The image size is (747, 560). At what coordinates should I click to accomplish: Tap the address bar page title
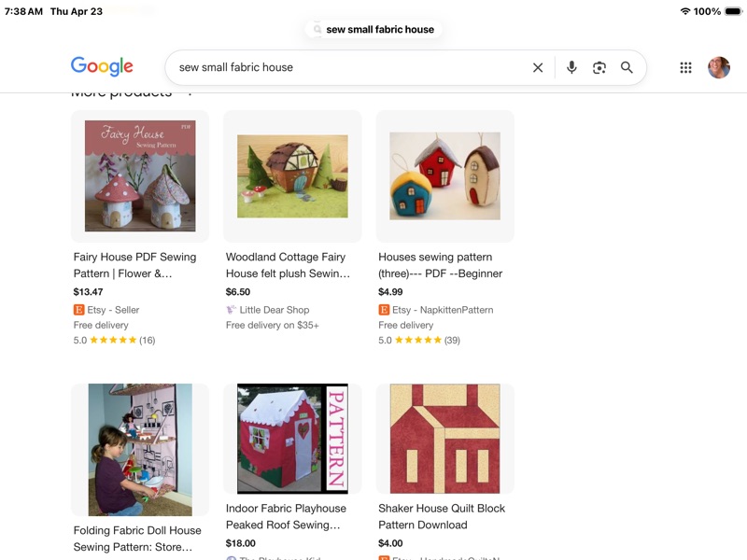tap(380, 29)
